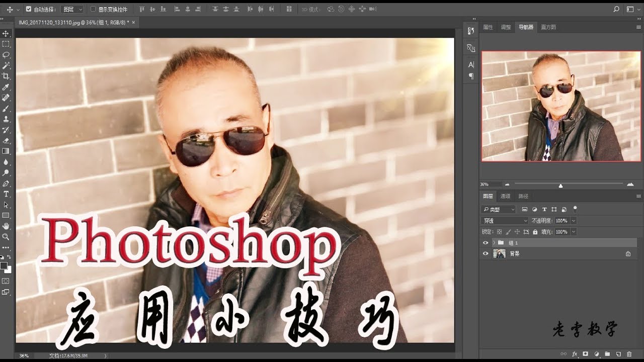Image resolution: width=644 pixels, height=362 pixels.
Task: Expand the 组 1 group chevron
Action: pyautogui.click(x=494, y=243)
